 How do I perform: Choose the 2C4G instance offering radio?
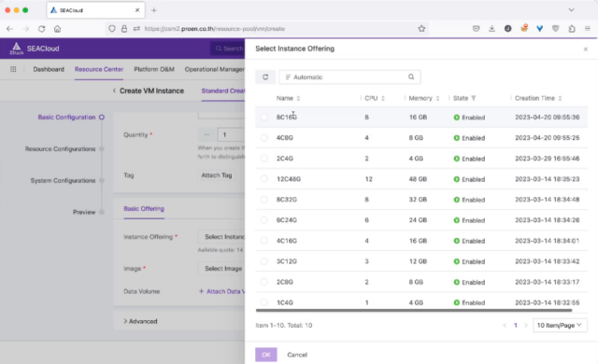click(x=263, y=158)
